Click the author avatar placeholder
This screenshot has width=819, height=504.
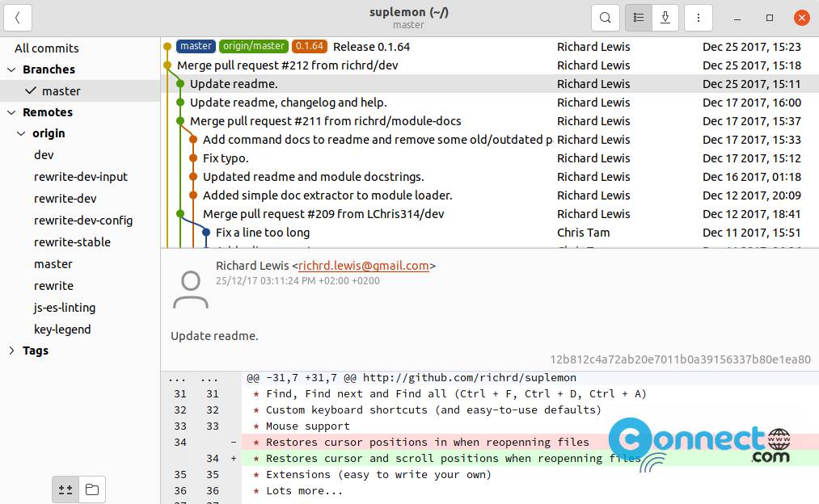[191, 290]
